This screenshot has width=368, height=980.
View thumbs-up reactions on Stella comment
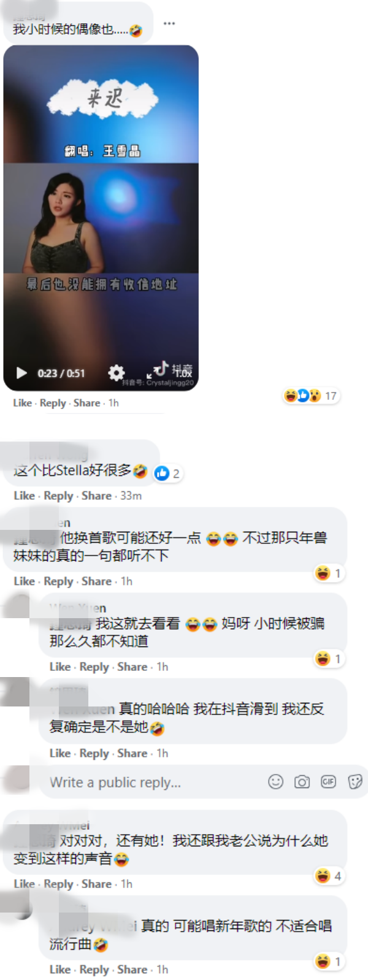tap(167, 473)
